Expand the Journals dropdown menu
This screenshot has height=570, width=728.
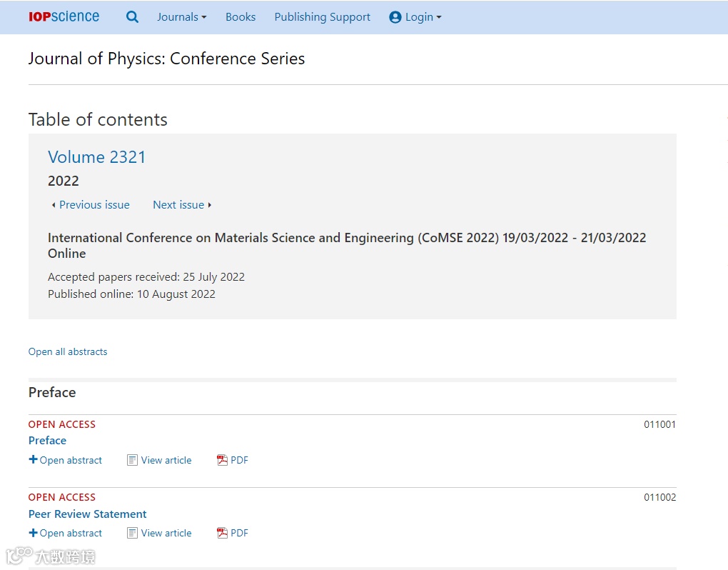point(181,17)
